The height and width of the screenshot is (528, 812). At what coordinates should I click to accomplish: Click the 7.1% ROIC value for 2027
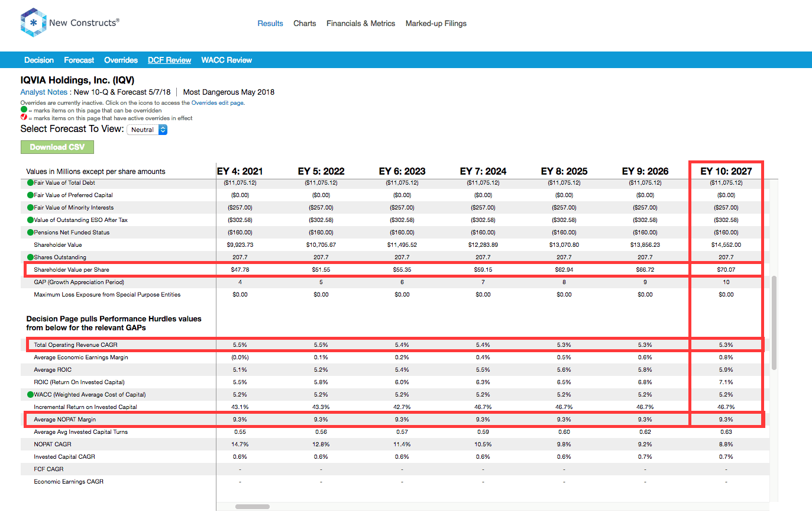pos(726,382)
